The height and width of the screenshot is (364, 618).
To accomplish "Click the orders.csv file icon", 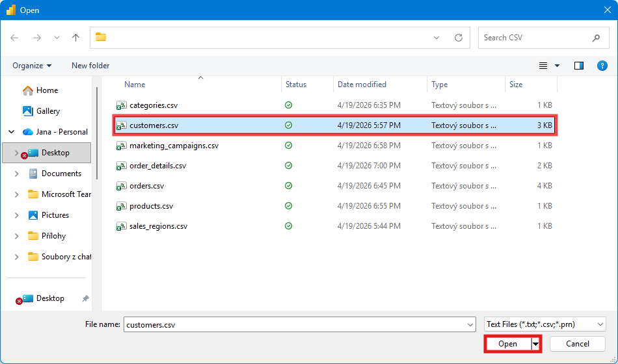I will 121,186.
